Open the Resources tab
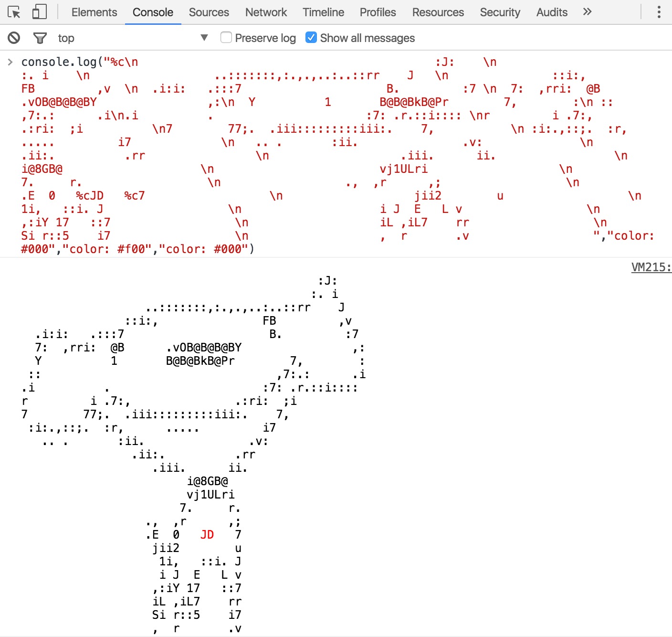672x637 pixels. click(438, 12)
